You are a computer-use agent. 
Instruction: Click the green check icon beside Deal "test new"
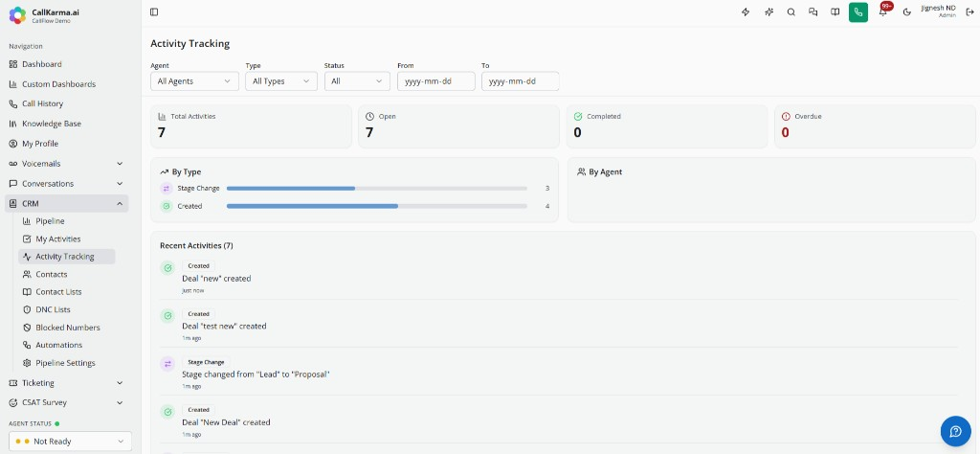click(x=167, y=316)
